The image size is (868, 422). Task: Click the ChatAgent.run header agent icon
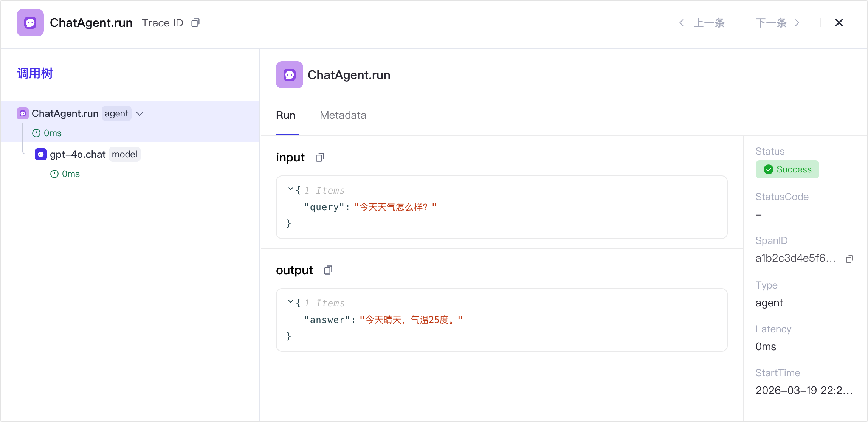pos(30,23)
